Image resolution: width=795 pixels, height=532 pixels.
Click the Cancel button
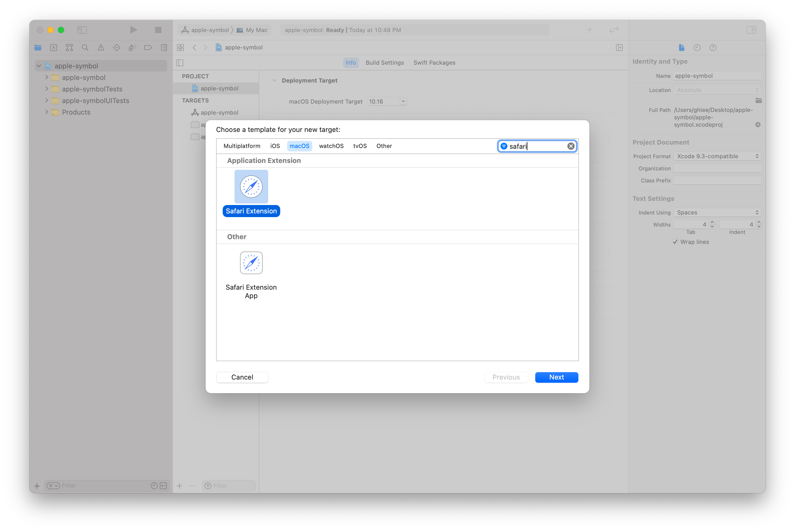(x=242, y=377)
